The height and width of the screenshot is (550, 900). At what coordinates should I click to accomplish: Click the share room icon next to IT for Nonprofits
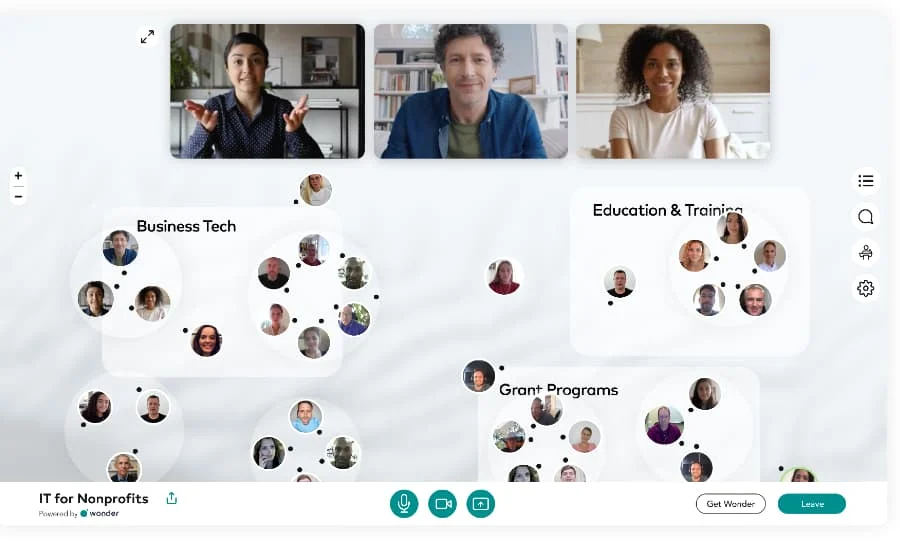coord(172,498)
